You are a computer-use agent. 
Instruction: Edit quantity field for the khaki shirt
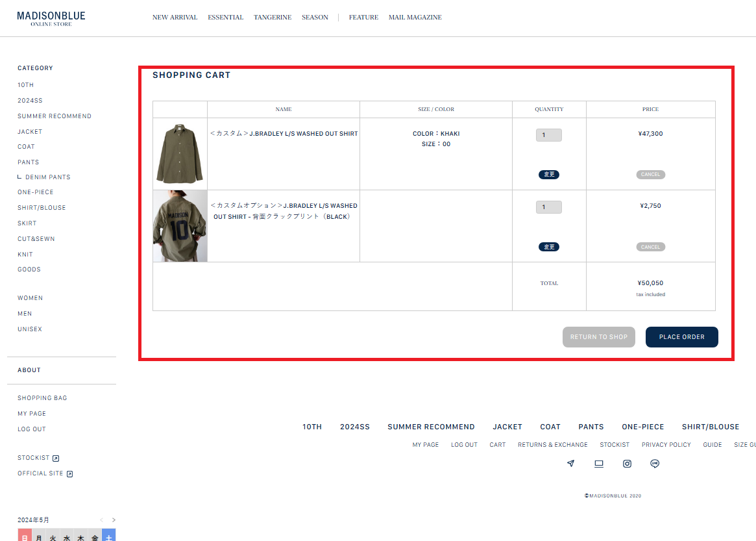(549, 135)
